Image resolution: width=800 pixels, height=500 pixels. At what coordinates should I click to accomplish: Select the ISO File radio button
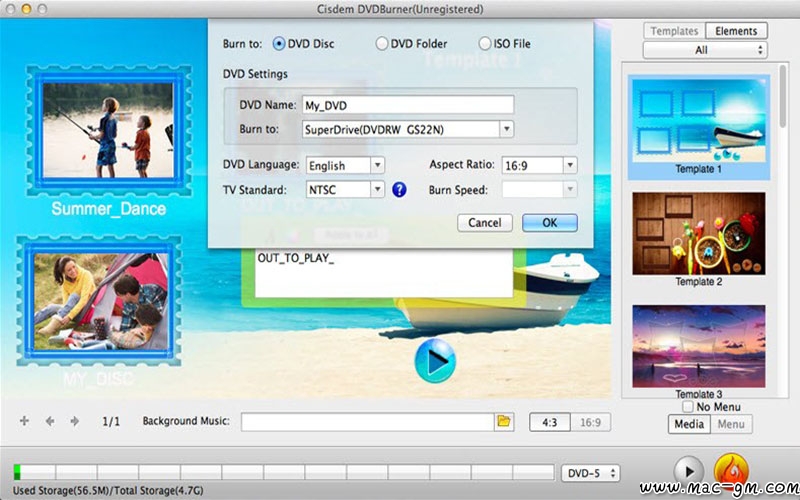click(485, 44)
